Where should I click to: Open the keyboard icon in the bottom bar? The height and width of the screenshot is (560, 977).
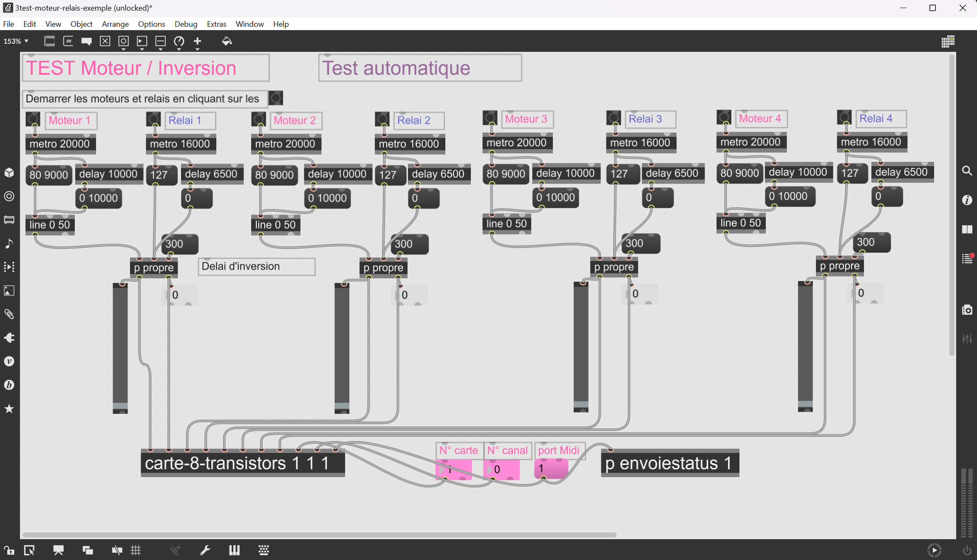[264, 551]
